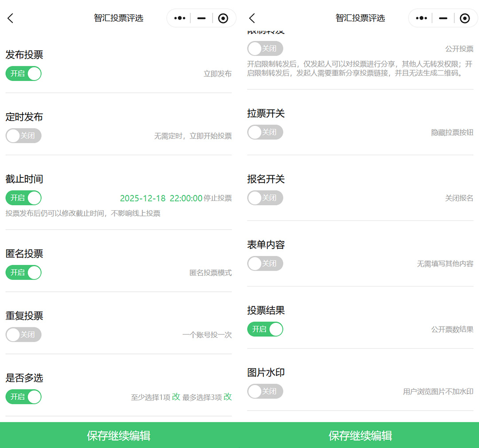Image resolution: width=479 pixels, height=448 pixels.
Task: Click 改 next to 至少选择1项
Action: tap(176, 397)
